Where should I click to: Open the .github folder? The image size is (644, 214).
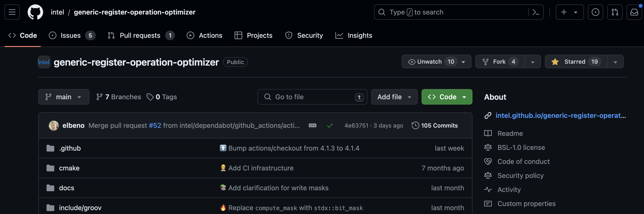point(70,148)
